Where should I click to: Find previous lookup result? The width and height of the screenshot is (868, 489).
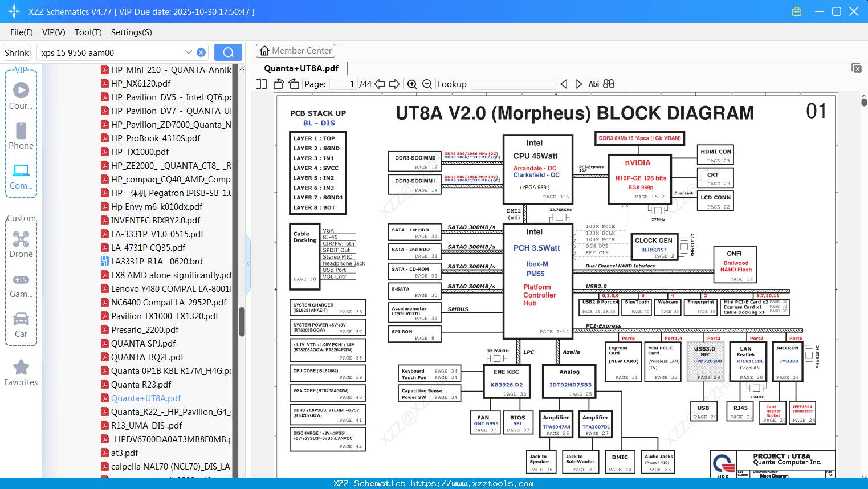coord(564,84)
